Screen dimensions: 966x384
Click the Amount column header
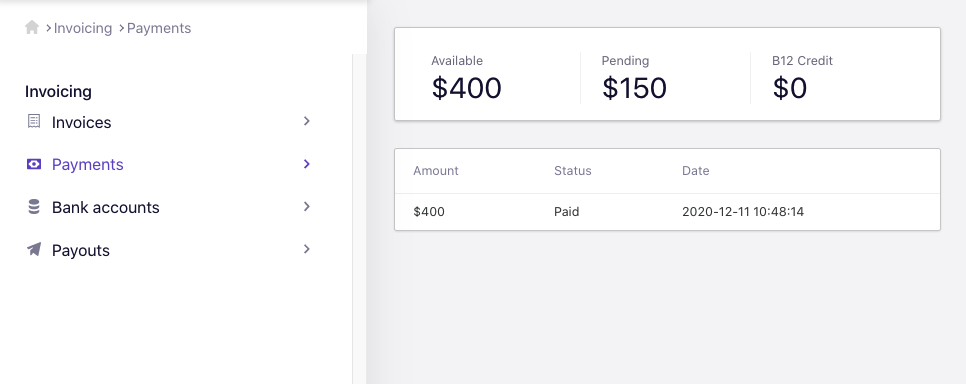tap(436, 171)
